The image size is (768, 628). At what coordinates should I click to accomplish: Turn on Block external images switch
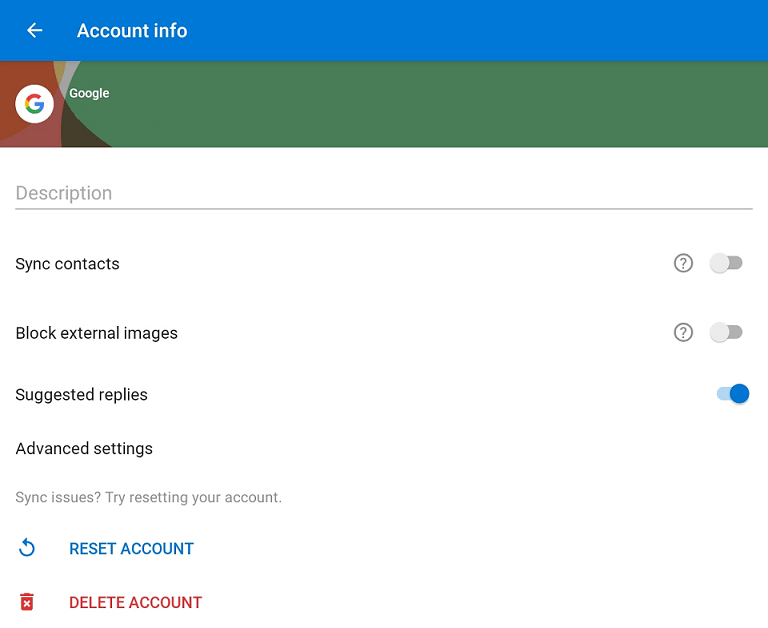(726, 332)
